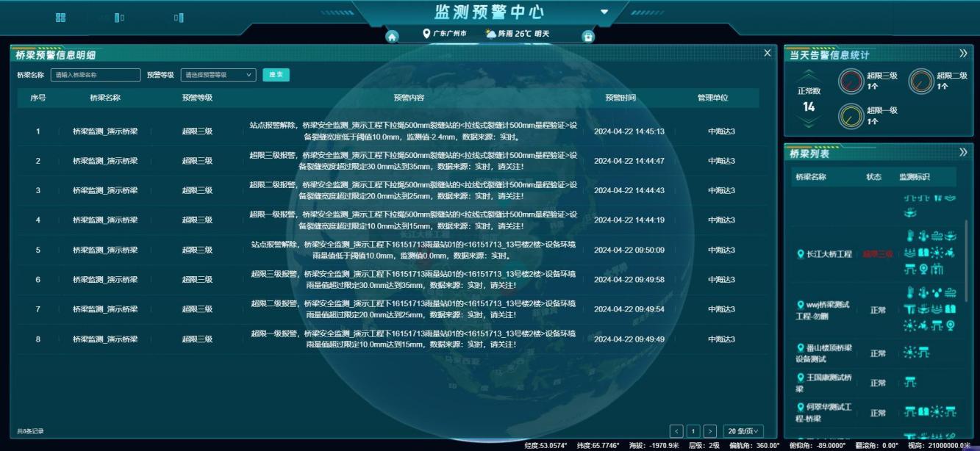Click the 搜索 button
The width and height of the screenshot is (980, 451).
(276, 75)
